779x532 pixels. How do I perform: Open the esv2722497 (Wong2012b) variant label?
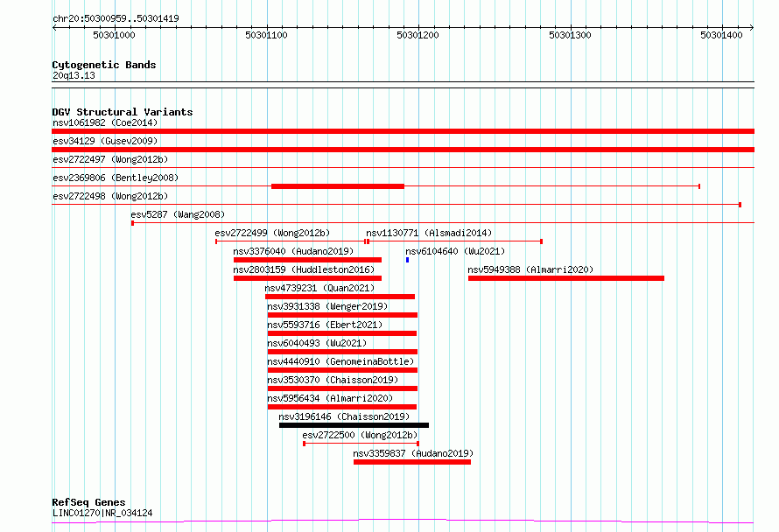pos(110,159)
